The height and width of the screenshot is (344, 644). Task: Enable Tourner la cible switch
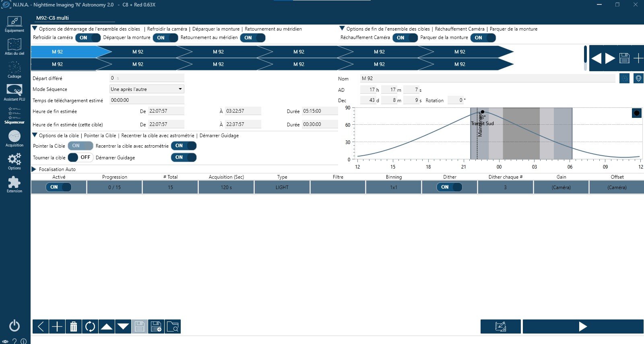point(80,157)
